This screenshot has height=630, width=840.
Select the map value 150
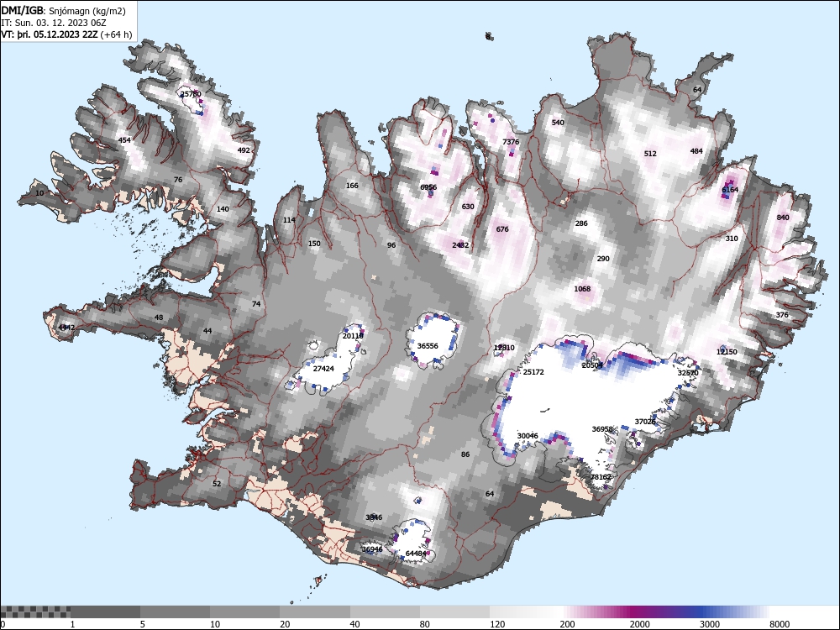tap(314, 244)
